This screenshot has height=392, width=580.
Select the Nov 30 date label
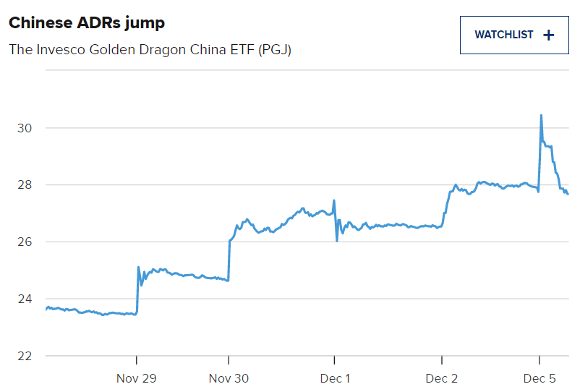[x=229, y=378]
